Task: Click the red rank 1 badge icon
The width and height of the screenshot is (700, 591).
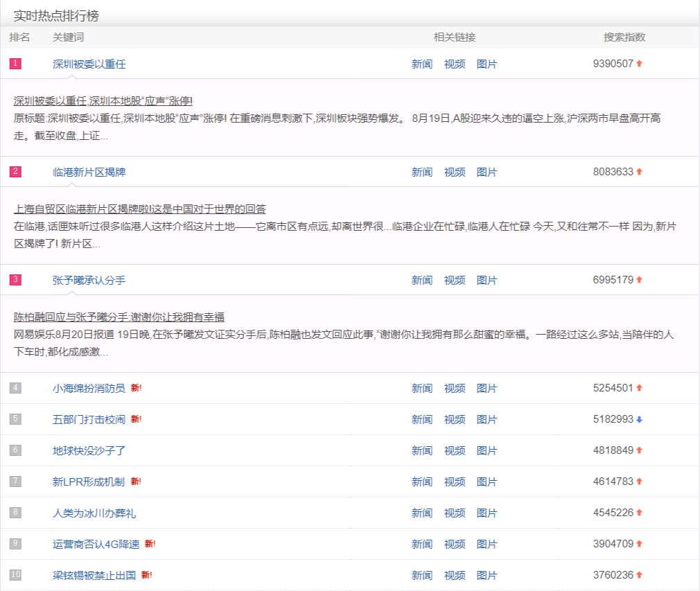Action: pyautogui.click(x=15, y=63)
